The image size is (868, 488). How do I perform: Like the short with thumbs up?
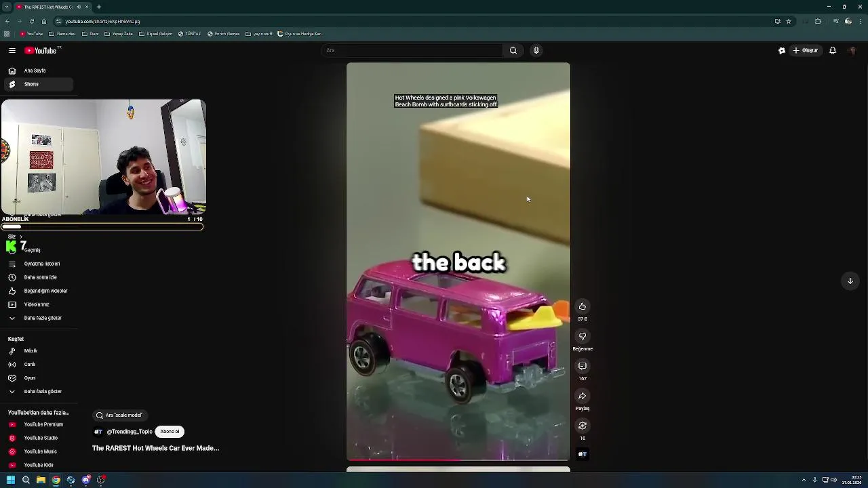click(583, 306)
